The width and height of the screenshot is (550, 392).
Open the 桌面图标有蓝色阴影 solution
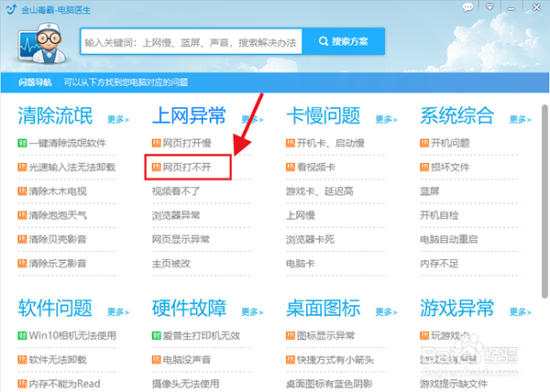329,384
